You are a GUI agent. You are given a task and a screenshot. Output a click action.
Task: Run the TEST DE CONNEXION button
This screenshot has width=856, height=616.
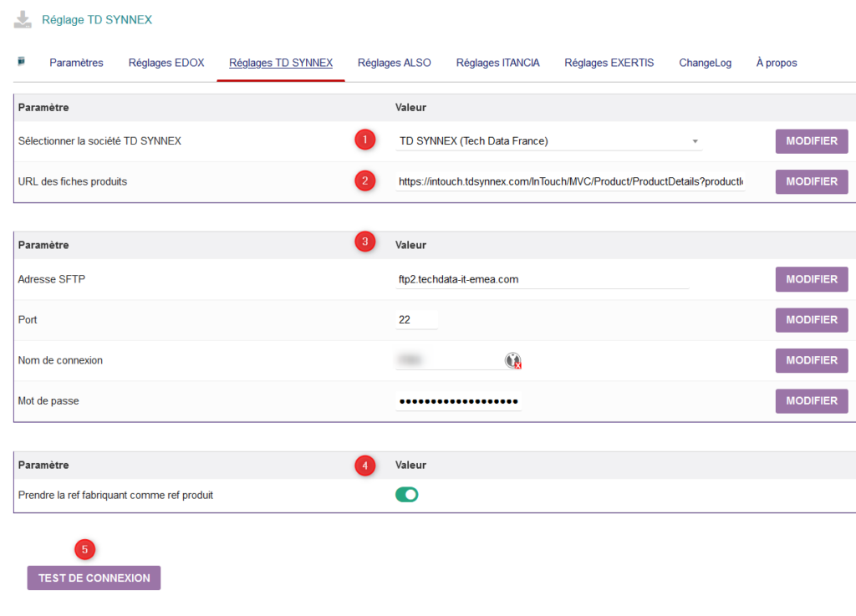[94, 578]
